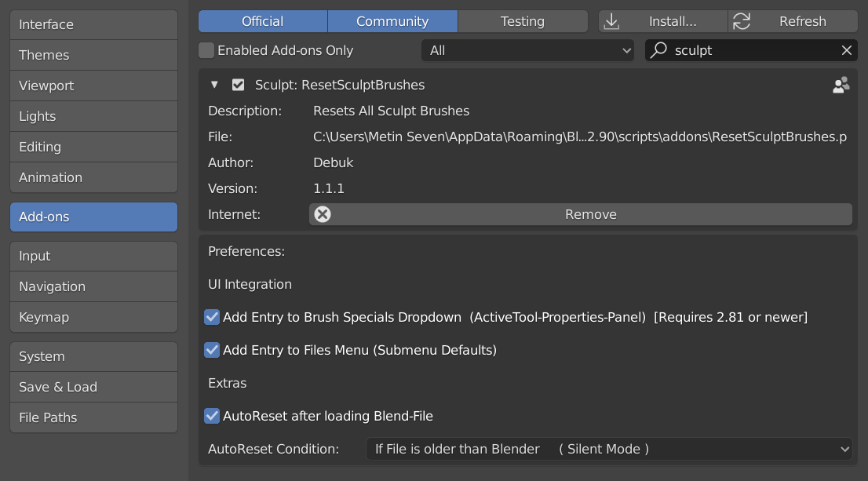Open the Keymap preferences section
868x481 pixels.
(x=93, y=317)
